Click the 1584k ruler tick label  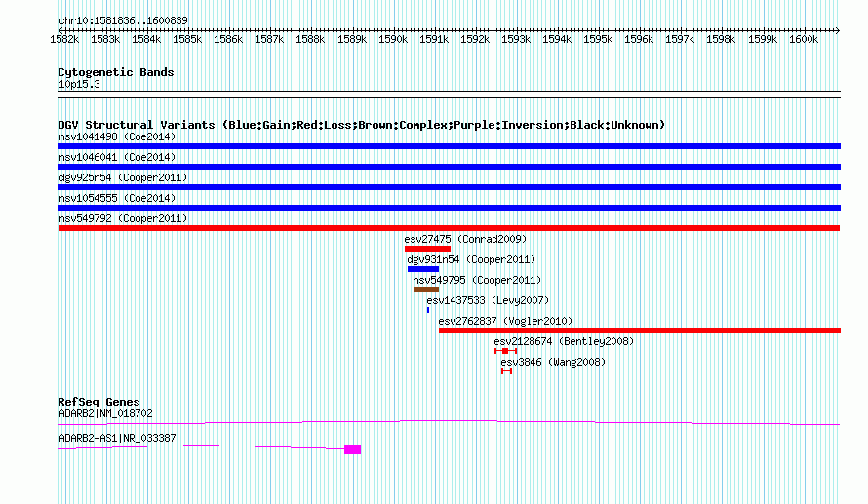[146, 39]
